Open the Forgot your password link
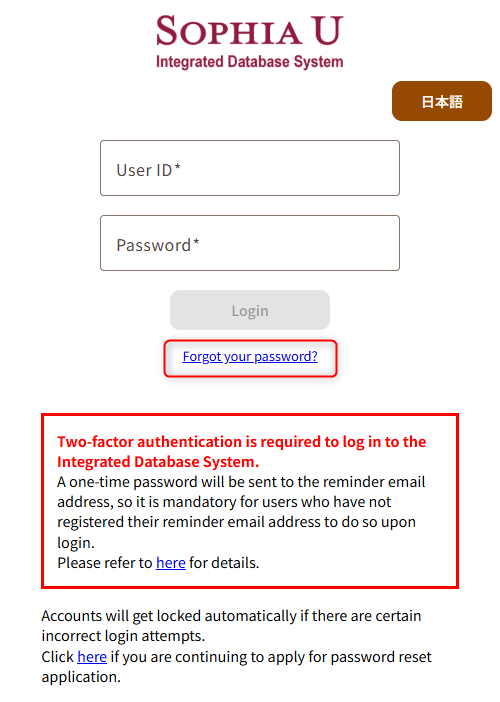 250,356
